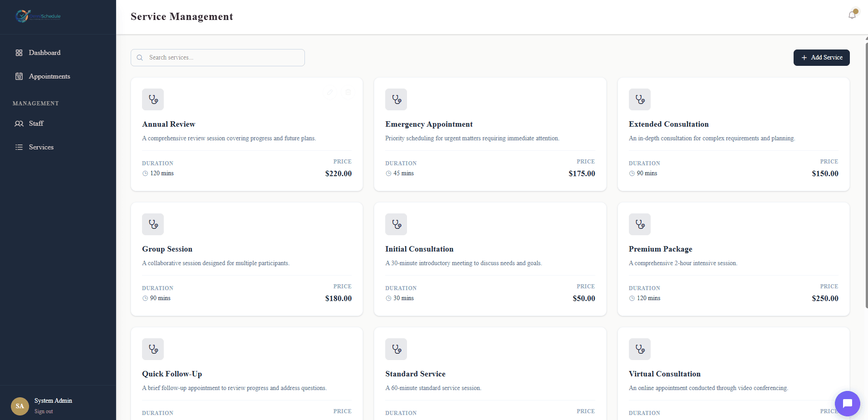Screen dimensions: 868x420
Task: Click the Initial Consultation stethoscope icon
Action: coord(396,224)
